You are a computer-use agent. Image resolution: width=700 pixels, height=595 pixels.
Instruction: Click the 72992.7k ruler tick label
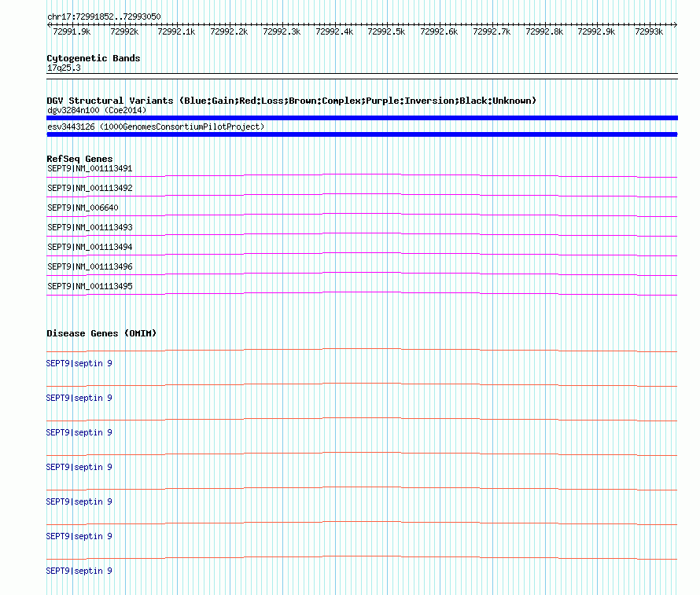click(x=492, y=31)
